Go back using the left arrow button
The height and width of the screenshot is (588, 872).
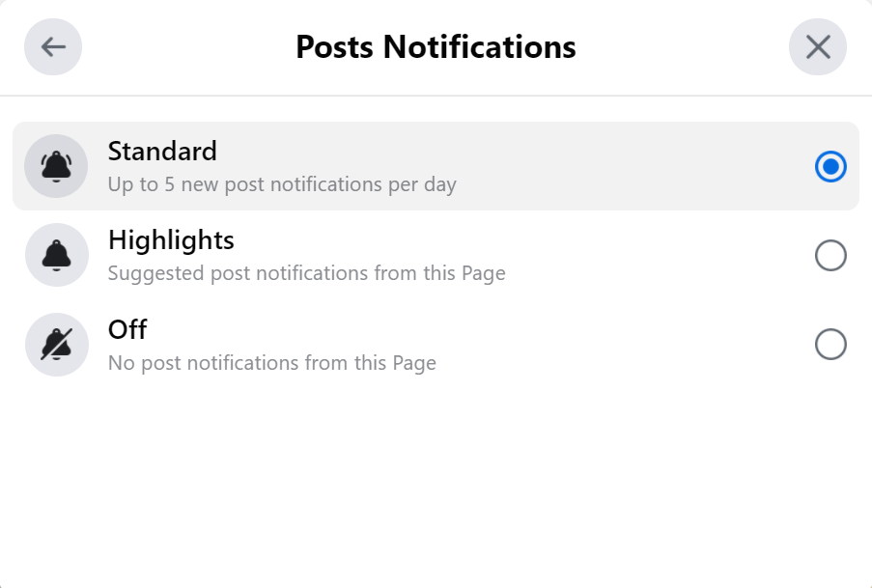pos(53,47)
